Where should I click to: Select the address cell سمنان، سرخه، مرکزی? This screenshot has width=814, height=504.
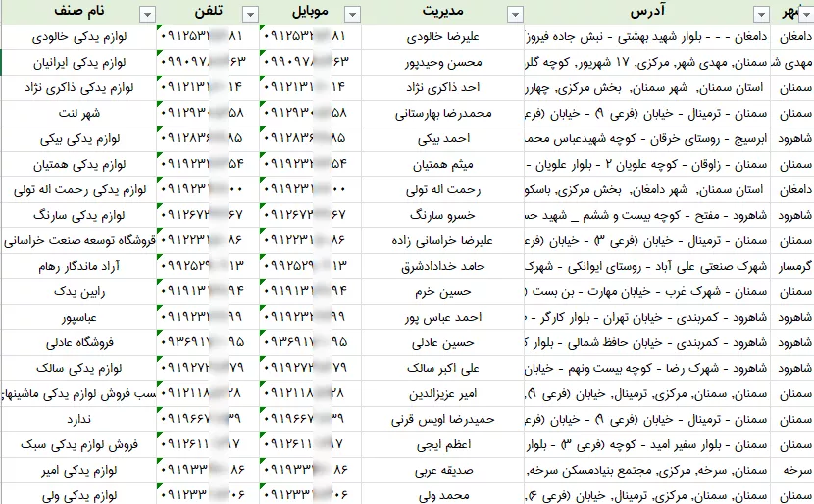point(647,470)
